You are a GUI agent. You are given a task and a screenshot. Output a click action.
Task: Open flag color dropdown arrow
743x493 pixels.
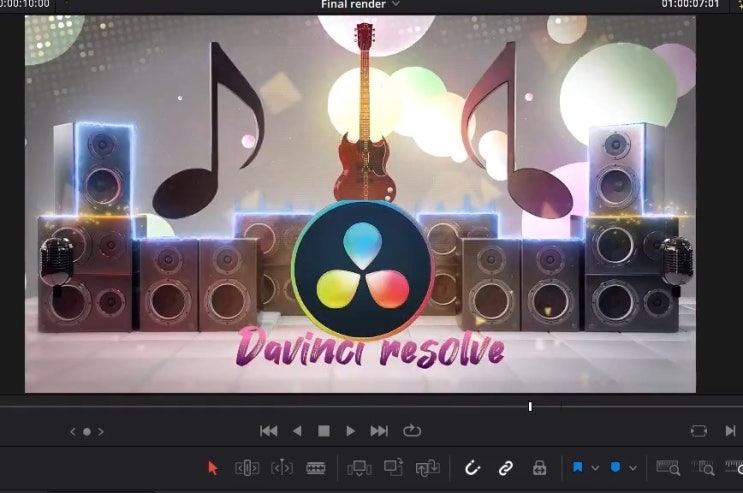coord(595,468)
